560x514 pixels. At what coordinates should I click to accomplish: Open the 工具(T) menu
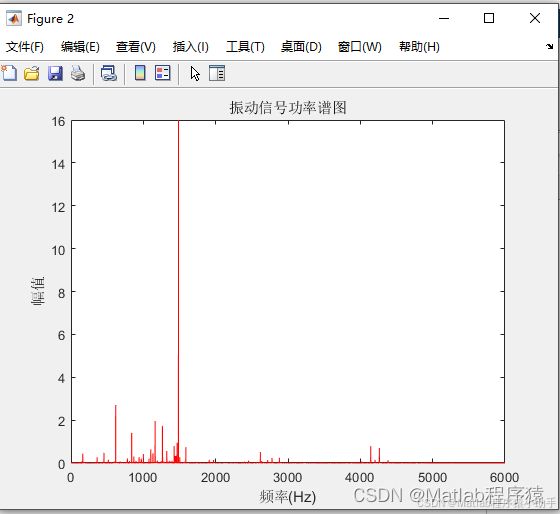coord(245,47)
